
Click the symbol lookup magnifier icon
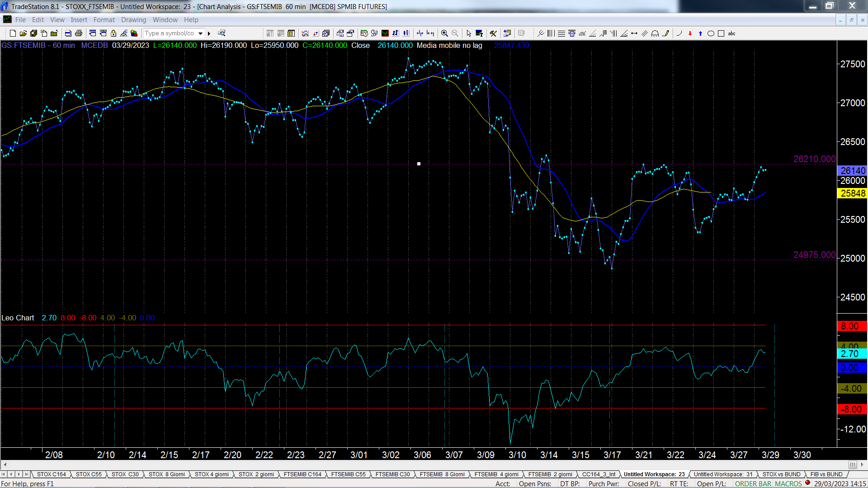(x=222, y=33)
